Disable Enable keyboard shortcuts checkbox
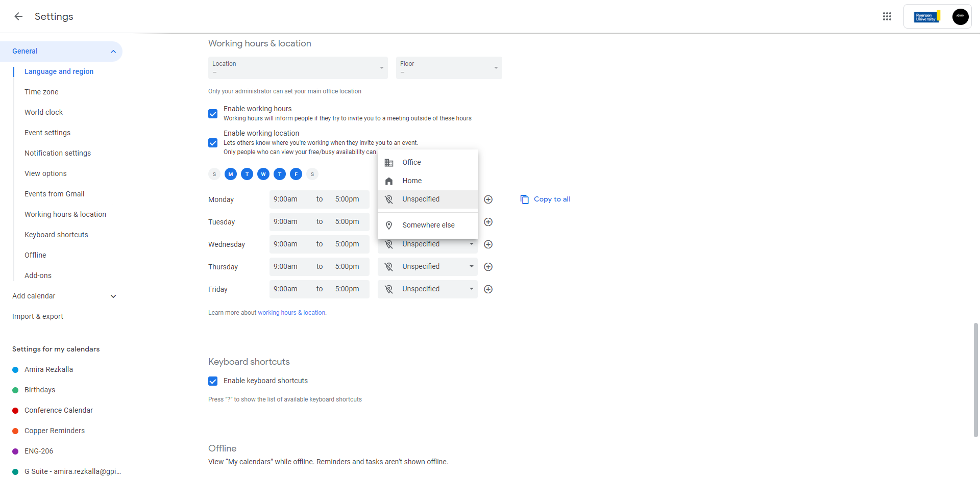This screenshot has width=980, height=478. point(213,381)
